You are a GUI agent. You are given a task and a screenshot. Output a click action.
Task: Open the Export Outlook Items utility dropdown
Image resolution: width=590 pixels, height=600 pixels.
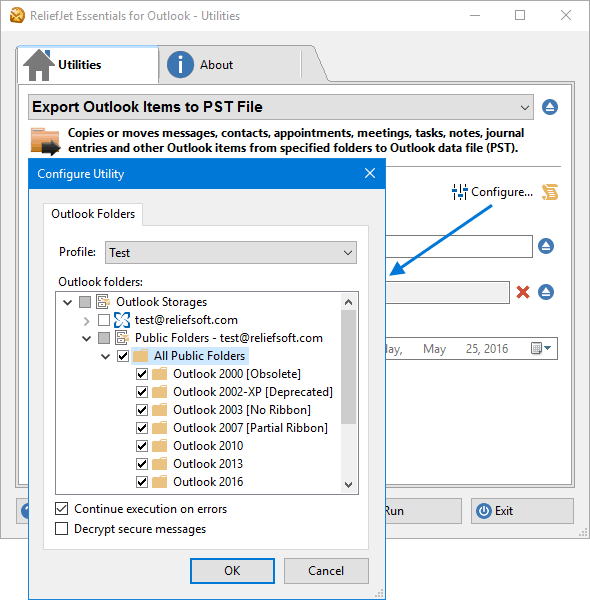[x=281, y=107]
